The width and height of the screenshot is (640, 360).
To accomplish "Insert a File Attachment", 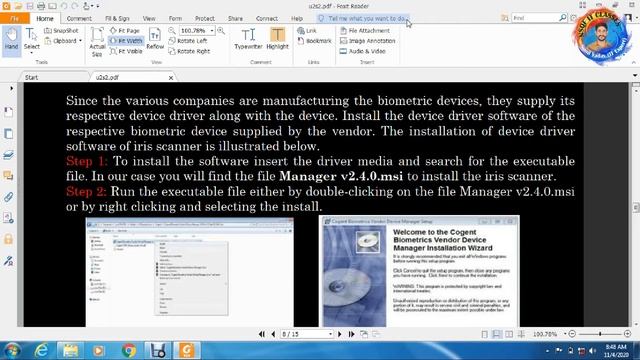I will point(365,31).
